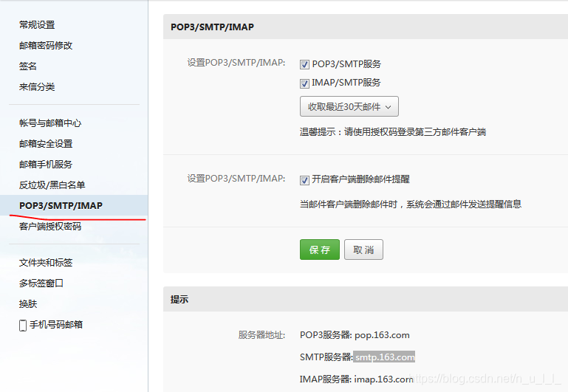Go to 文件夹和标签 settings
This screenshot has height=392, width=568.
46,263
